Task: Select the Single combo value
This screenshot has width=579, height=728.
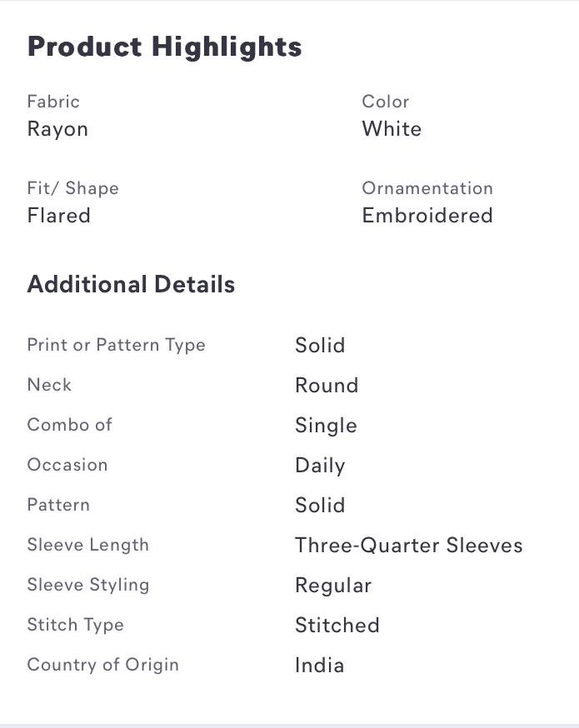Action: pos(326,426)
